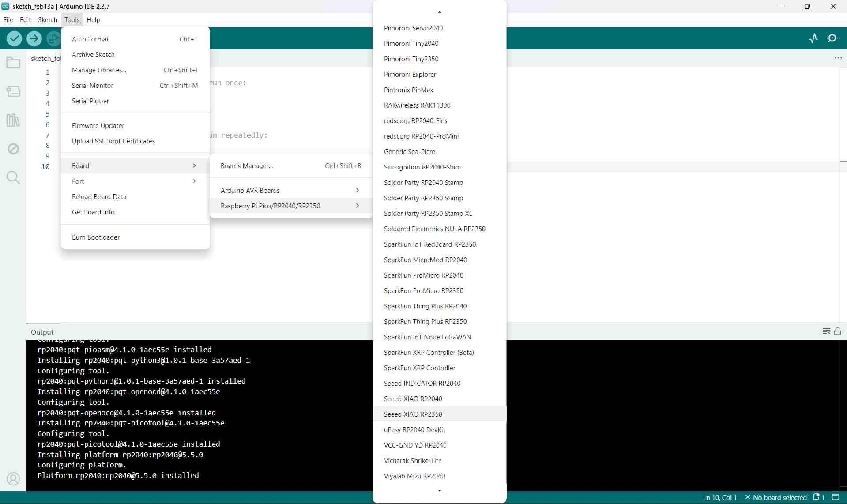Viewport: 847px width, 504px height.
Task: Open the Library Manager sidebar icon
Action: 13,120
